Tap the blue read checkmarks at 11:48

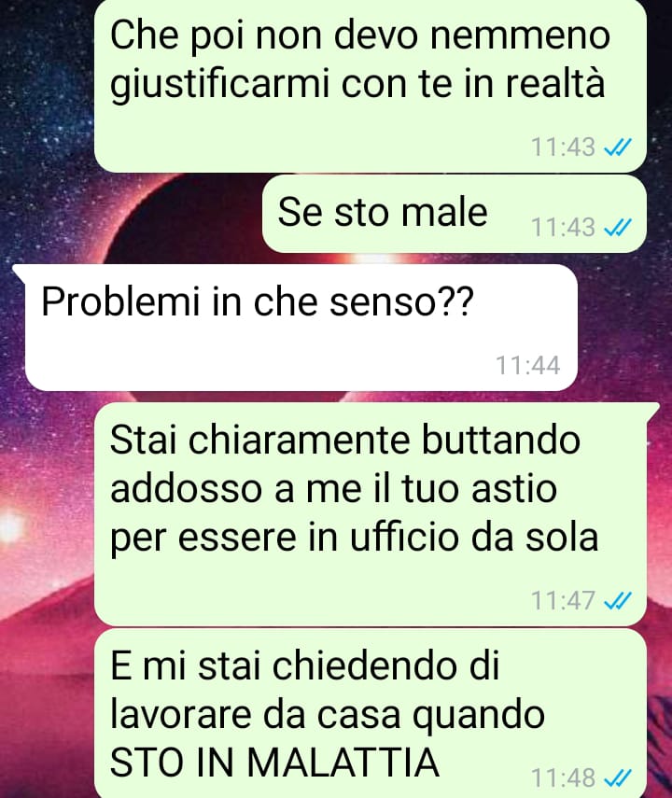pos(617,777)
